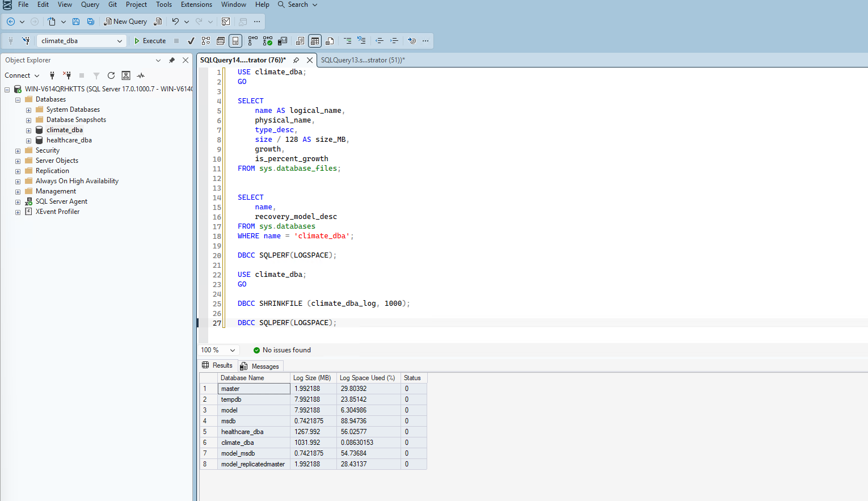This screenshot has height=501, width=868.
Task: Click the Log Size (MB) column header
Action: tap(313, 378)
